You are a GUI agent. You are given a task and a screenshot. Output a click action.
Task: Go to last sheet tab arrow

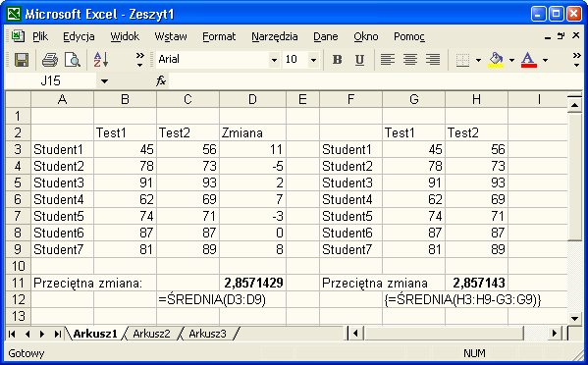[x=57, y=334]
